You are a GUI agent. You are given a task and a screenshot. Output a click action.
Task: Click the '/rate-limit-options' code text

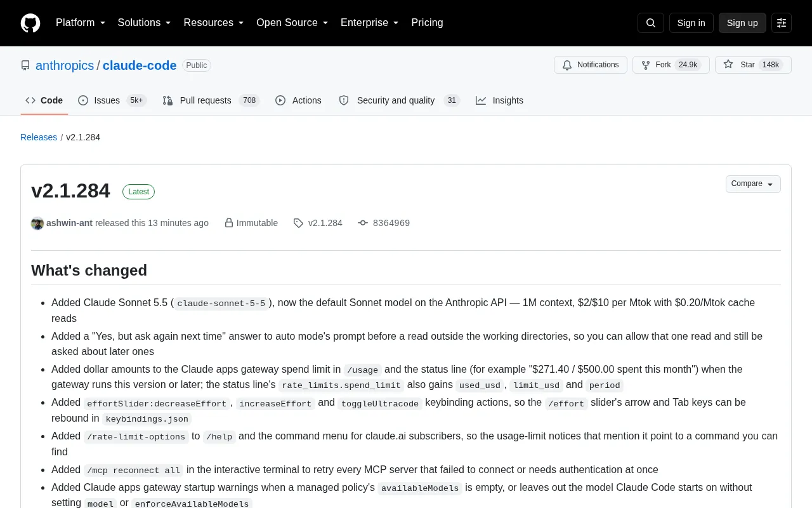(136, 437)
